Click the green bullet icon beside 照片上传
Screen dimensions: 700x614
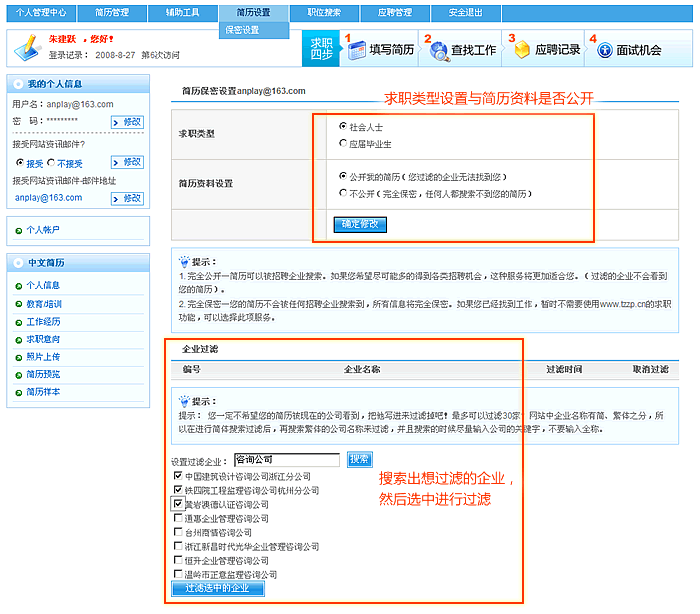18,357
